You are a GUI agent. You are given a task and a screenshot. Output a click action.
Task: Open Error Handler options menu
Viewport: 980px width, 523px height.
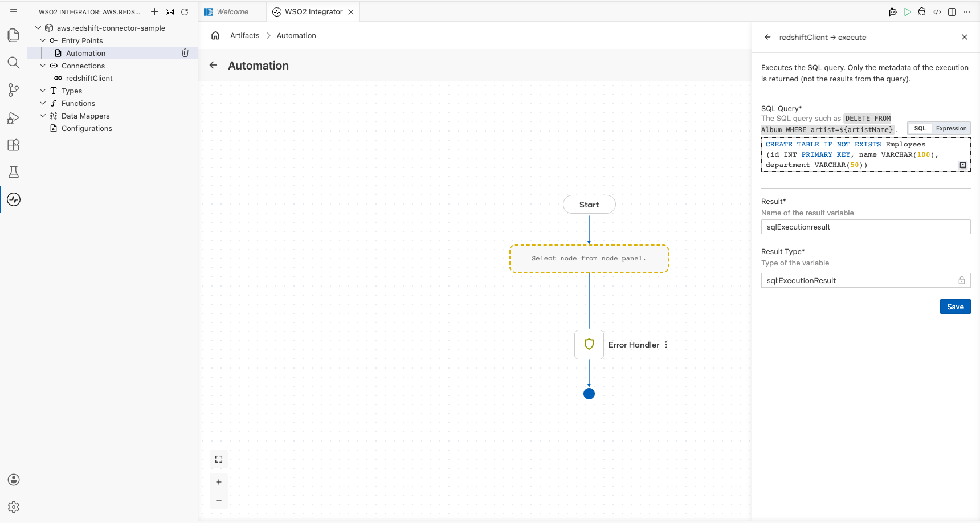coord(666,345)
